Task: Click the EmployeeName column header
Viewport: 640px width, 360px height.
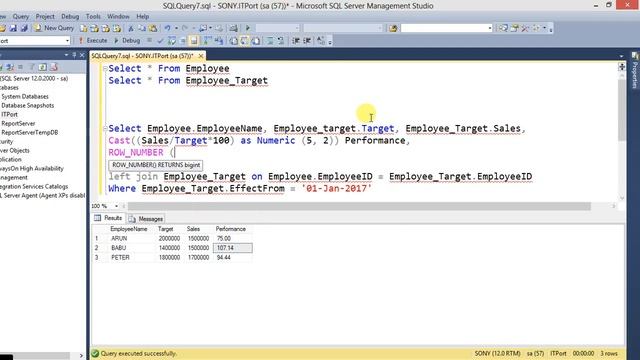Action: (129, 229)
